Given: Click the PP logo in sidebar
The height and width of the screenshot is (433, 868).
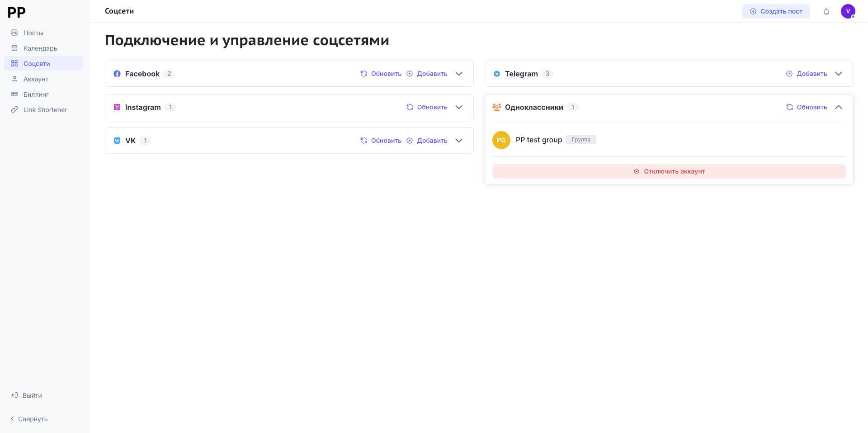Looking at the screenshot, I should point(17,12).
